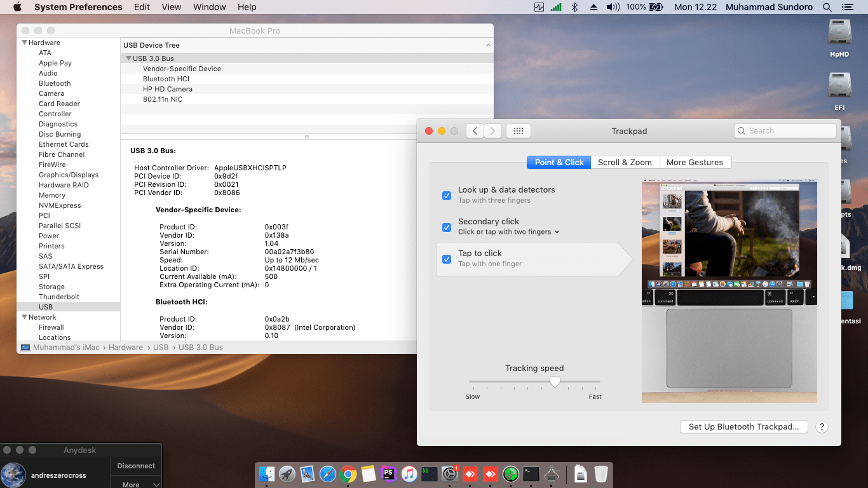Collapse the USB 3.0 Bus tree node
Screen dimensions: 868x488
(128, 58)
